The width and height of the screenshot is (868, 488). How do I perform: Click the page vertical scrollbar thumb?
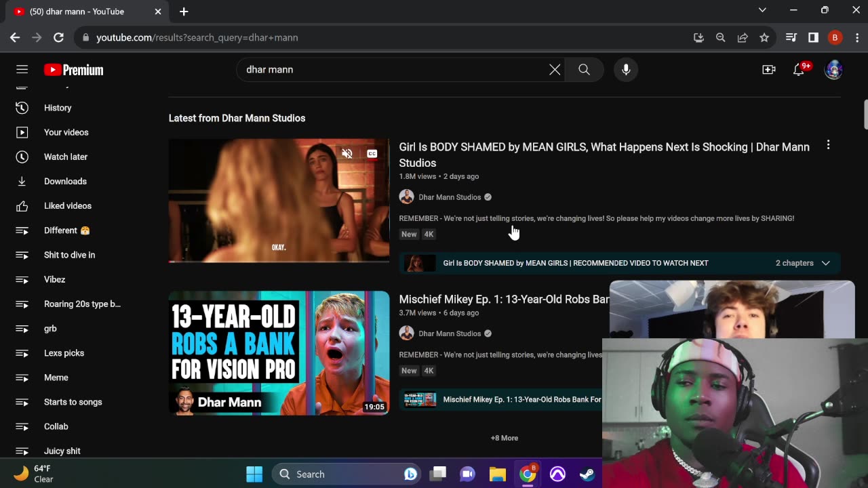click(865, 113)
